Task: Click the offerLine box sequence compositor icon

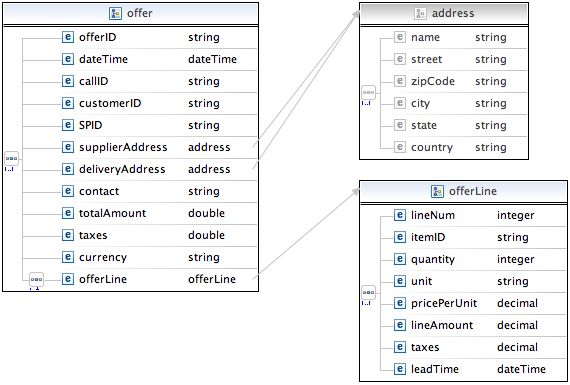Action: point(368,292)
